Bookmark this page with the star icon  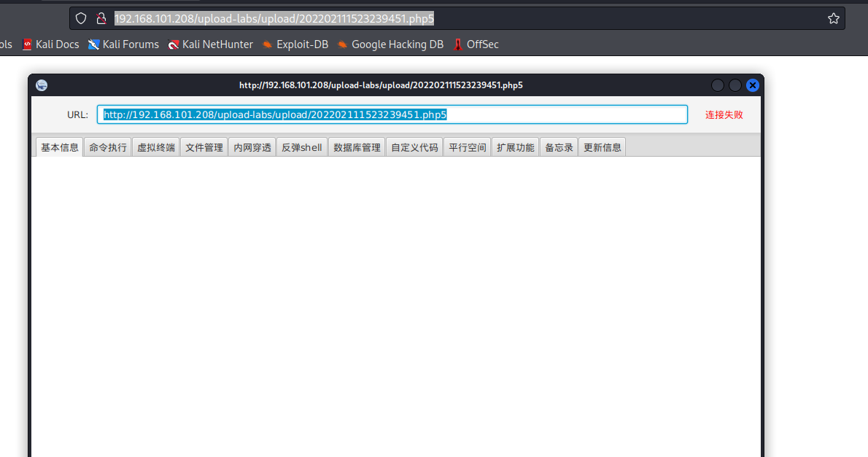pyautogui.click(x=833, y=18)
